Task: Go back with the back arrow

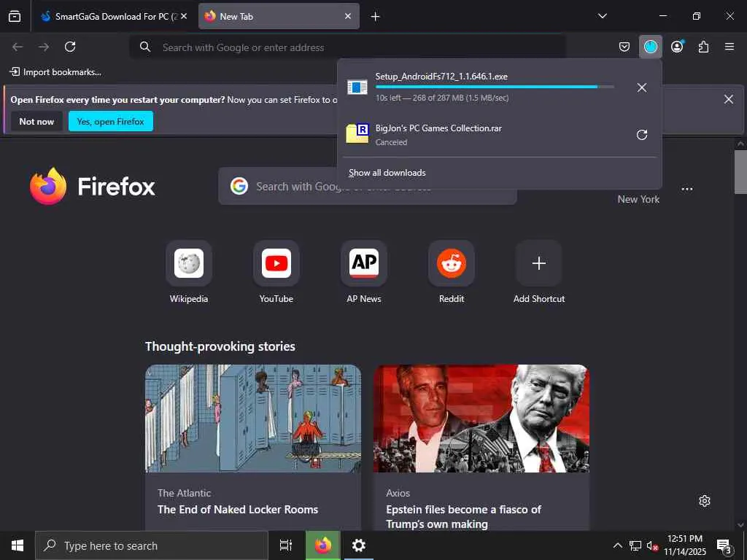Action: point(18,47)
